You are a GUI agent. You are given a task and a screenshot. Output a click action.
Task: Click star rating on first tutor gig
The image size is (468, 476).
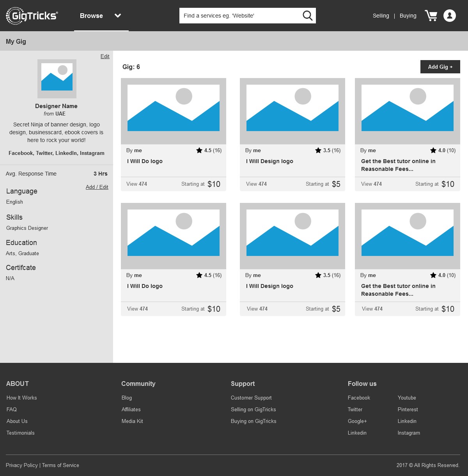(x=433, y=151)
